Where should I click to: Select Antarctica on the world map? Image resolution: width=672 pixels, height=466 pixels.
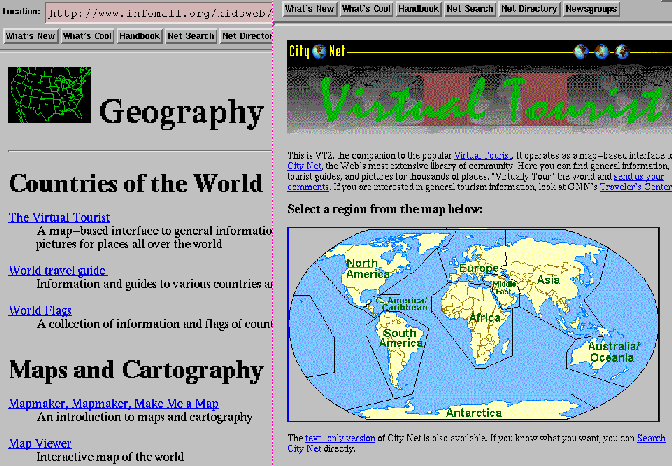click(x=474, y=413)
